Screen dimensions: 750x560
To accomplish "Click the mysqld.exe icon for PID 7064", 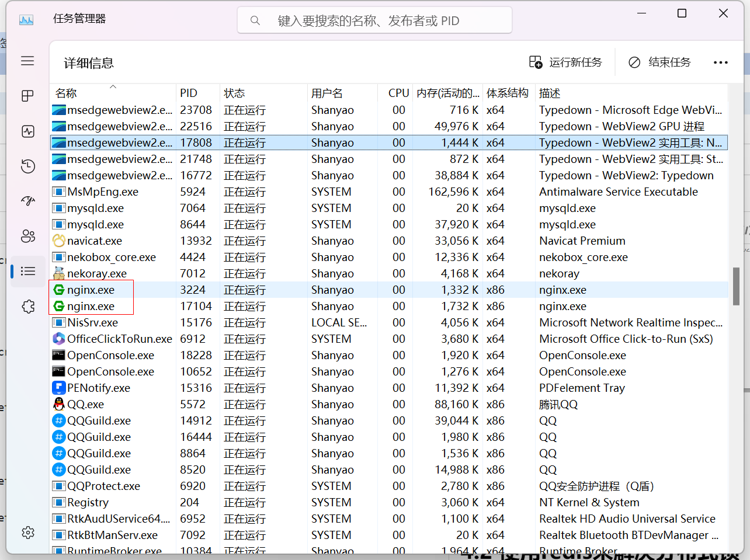I will [x=58, y=208].
